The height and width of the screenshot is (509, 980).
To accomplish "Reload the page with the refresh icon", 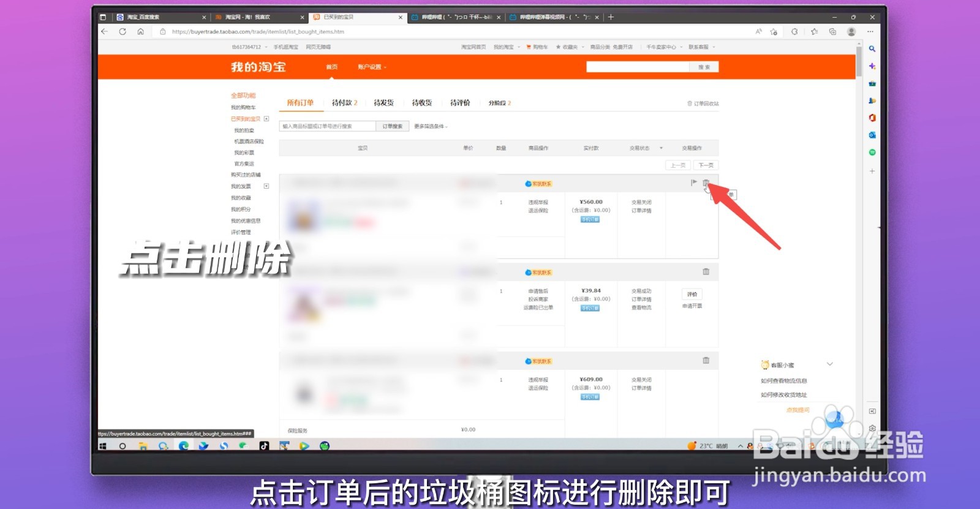I will [x=123, y=31].
